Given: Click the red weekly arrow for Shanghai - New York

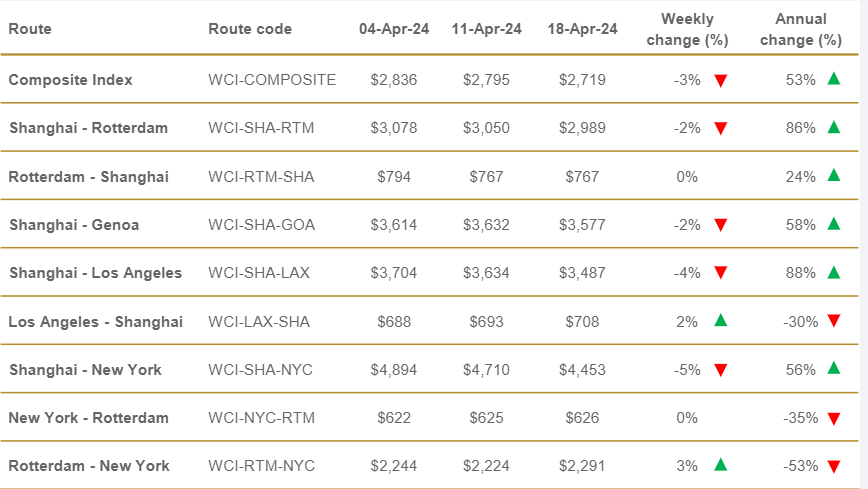Looking at the screenshot, I should point(720,370).
